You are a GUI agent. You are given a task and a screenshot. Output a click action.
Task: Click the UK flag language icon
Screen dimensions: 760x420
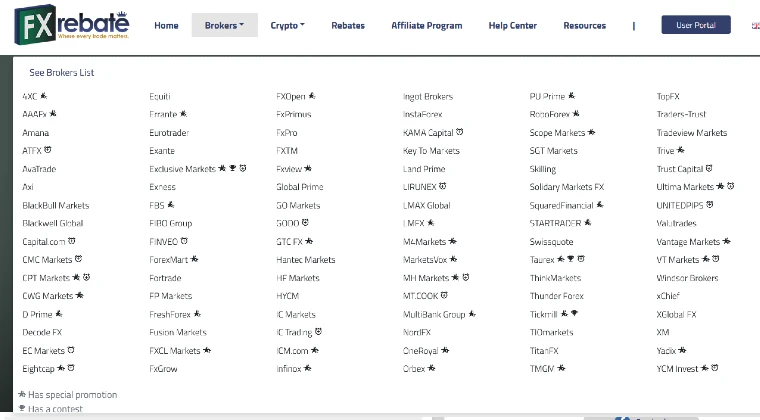pos(754,26)
